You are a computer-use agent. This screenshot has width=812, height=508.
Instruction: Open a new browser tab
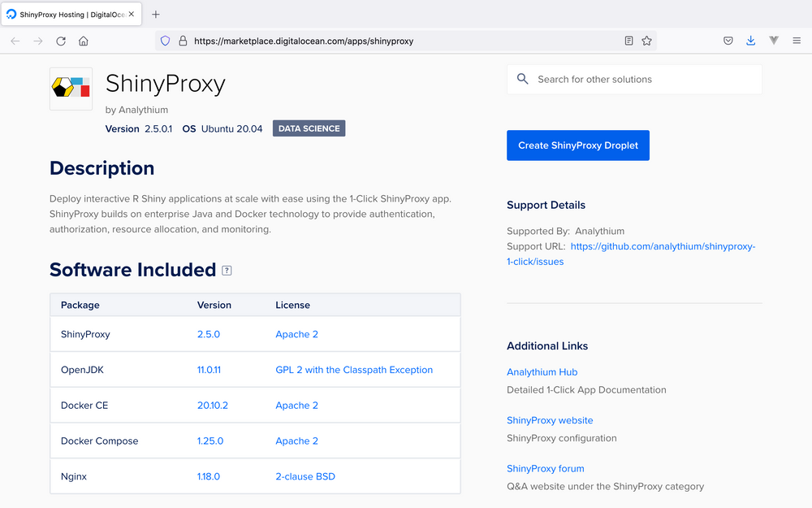point(155,14)
